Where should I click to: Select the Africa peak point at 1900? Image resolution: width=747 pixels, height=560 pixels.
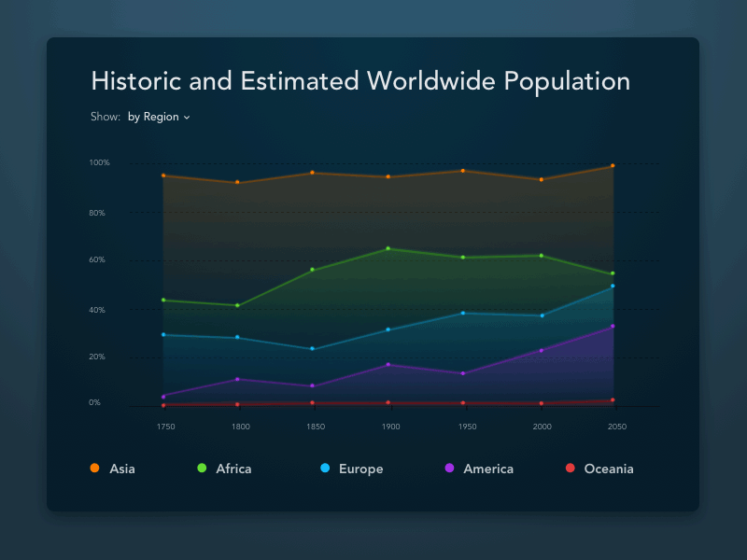point(390,248)
